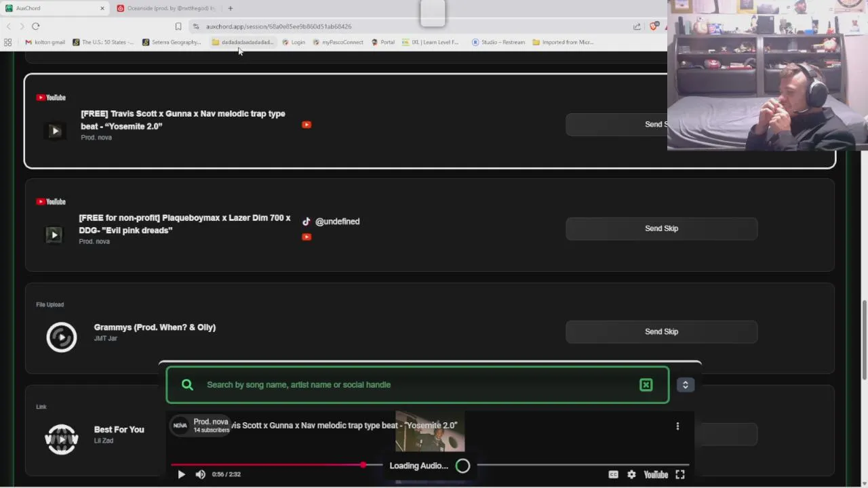
Task: Close the AuxChord tab
Action: 102,8
